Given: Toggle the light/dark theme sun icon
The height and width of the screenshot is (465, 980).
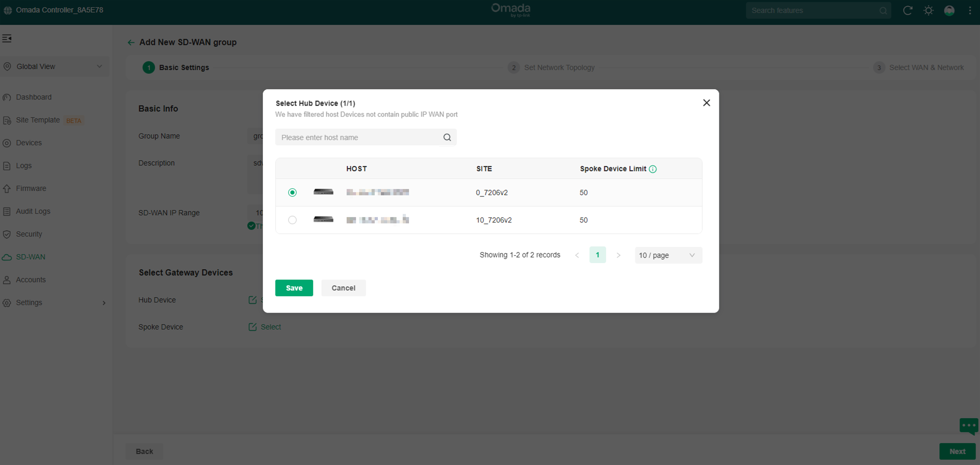Looking at the screenshot, I should point(928,10).
